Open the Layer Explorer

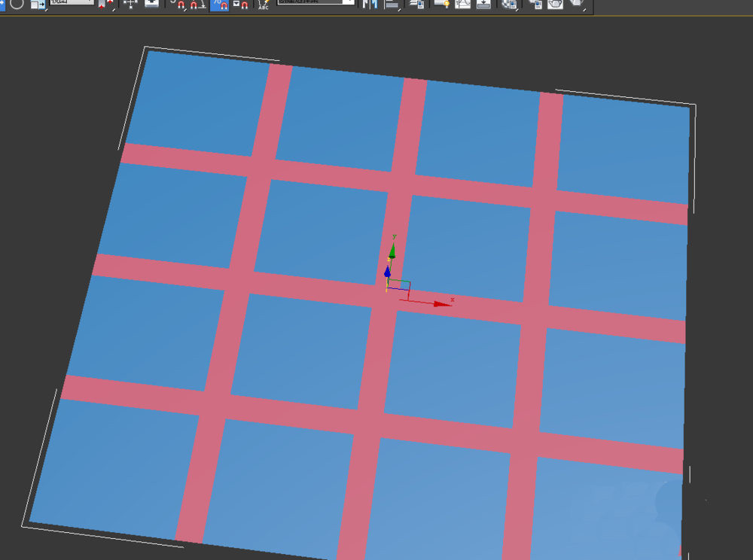[x=416, y=6]
